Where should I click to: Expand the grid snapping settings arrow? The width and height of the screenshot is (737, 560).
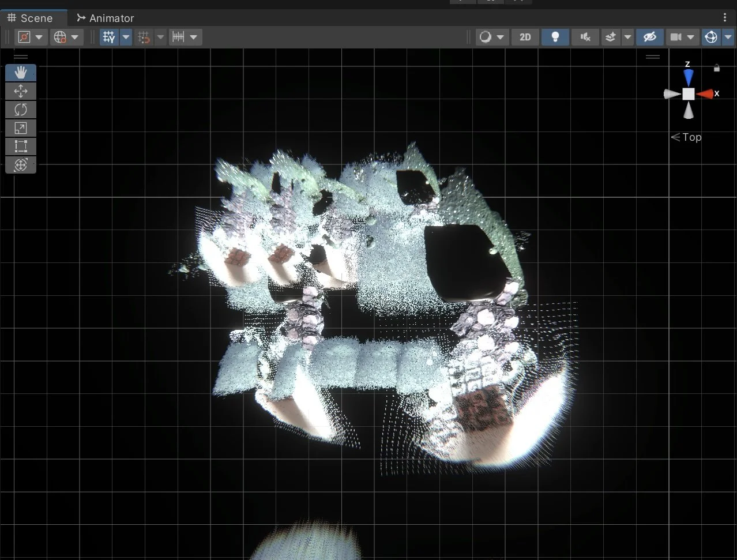pos(161,37)
